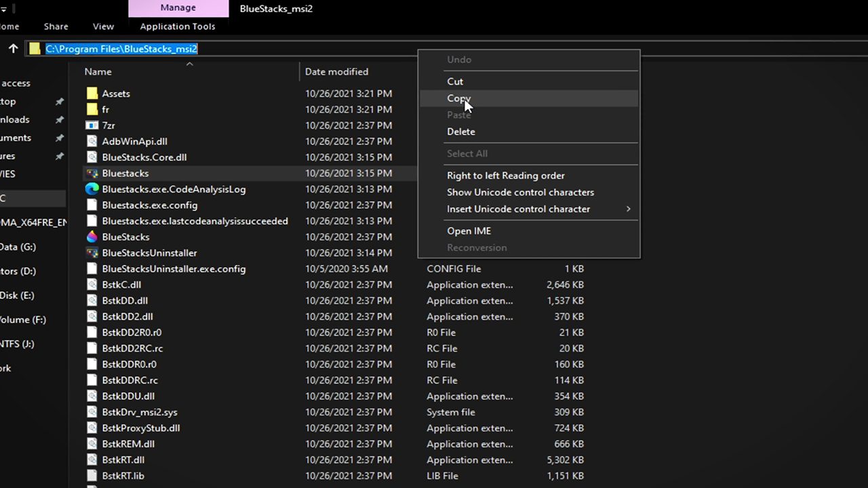Image resolution: width=868 pixels, height=488 pixels.
Task: Click the 5,302 KB size value
Action: 565,460
